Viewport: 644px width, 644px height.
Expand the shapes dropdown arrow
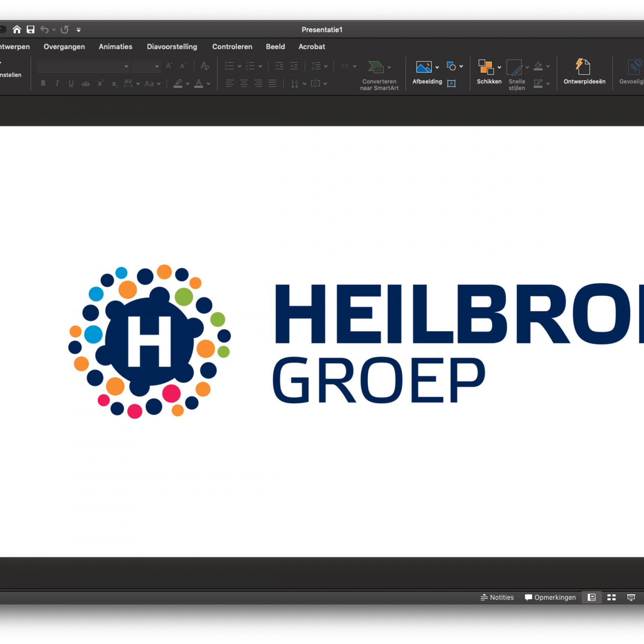click(x=461, y=66)
